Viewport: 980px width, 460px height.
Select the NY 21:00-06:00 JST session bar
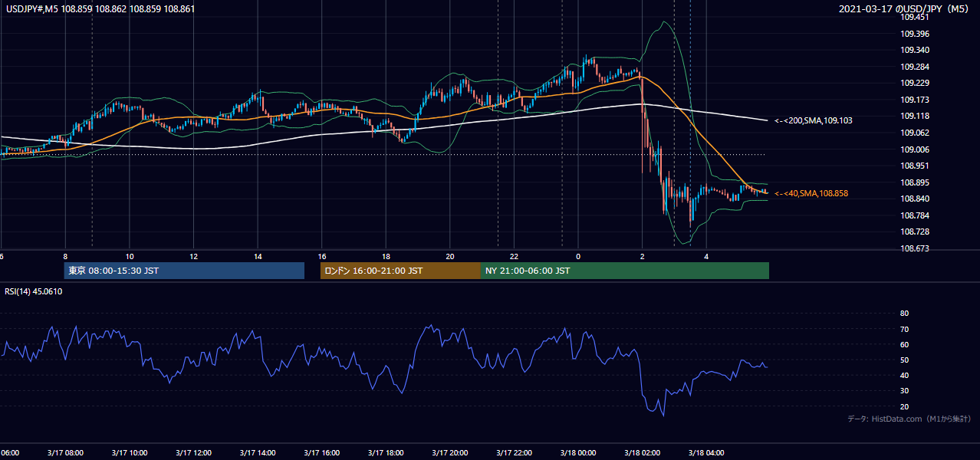625,271
